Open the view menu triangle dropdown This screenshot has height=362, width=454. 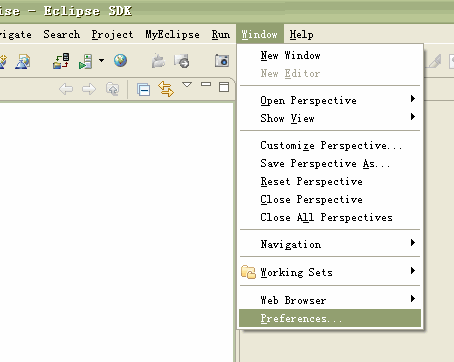[x=187, y=85]
